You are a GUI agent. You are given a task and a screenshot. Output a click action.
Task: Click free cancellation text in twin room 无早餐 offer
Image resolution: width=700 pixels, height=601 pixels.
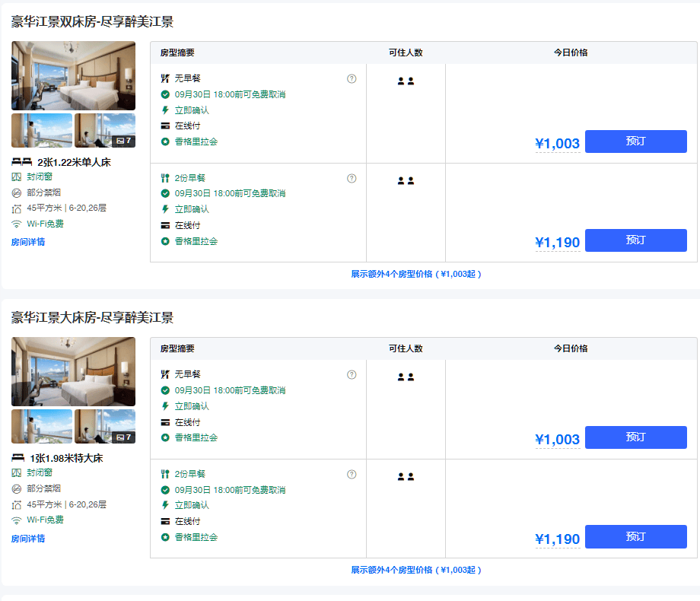tap(230, 94)
